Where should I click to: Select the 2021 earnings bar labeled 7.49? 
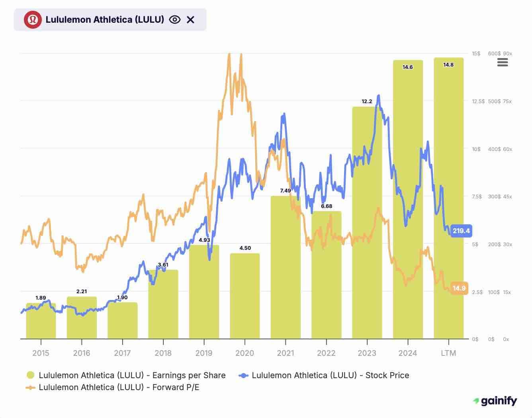tap(286, 267)
